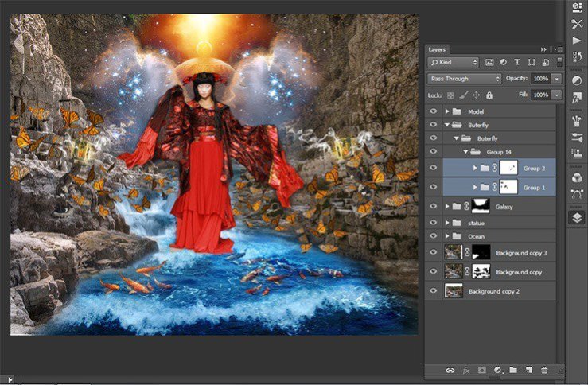The width and height of the screenshot is (588, 385).
Task: Open the History panel icon
Action: point(577,56)
